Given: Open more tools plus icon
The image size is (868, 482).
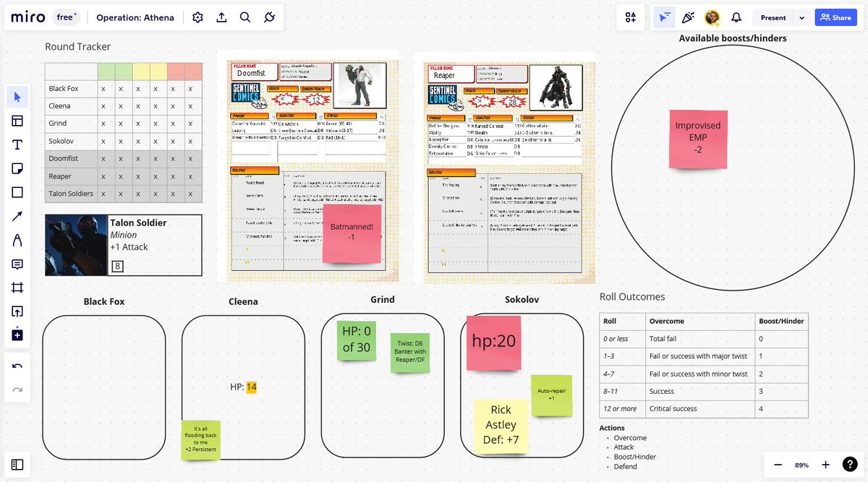Looking at the screenshot, I should coord(17,335).
